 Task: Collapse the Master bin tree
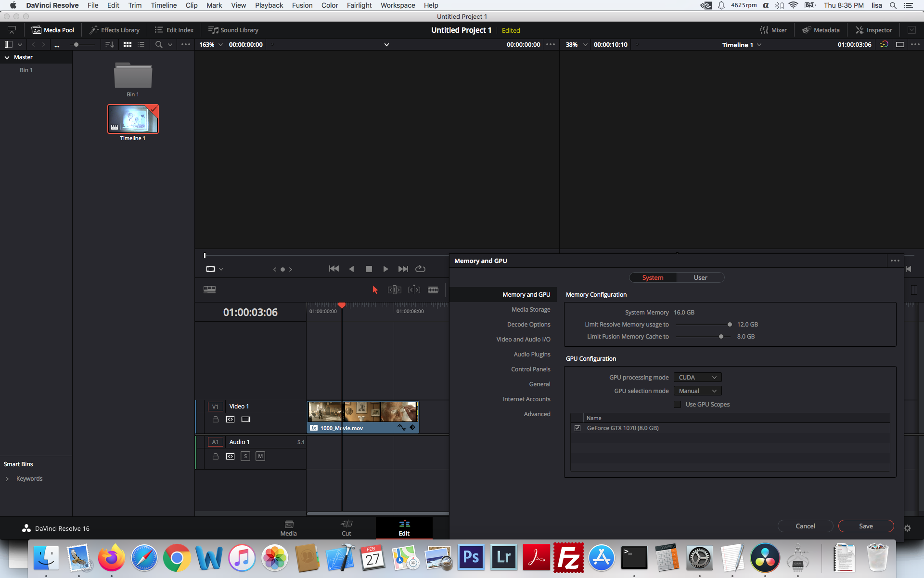click(7, 57)
